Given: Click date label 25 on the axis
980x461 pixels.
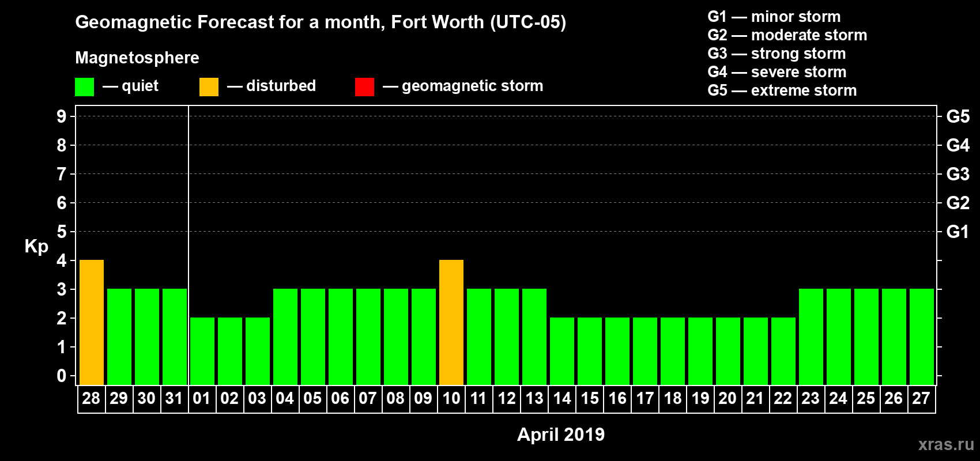Looking at the screenshot, I should [x=866, y=399].
